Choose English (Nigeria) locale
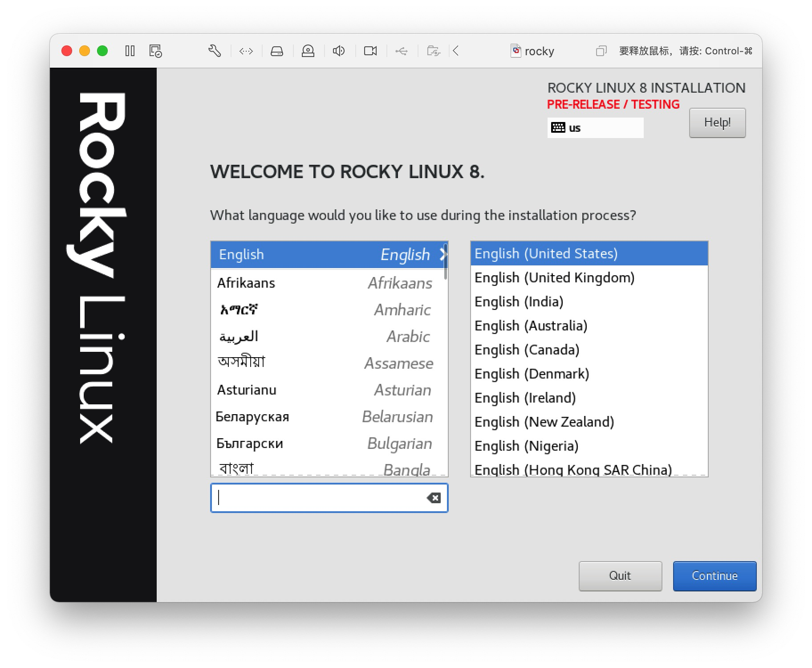Image resolution: width=812 pixels, height=668 pixels. [x=589, y=446]
